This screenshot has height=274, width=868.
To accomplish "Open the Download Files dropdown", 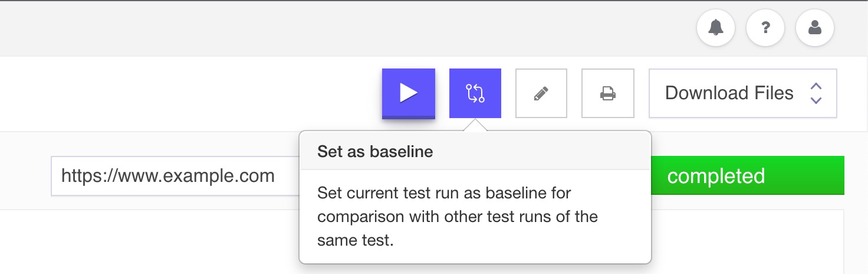I will click(x=743, y=93).
